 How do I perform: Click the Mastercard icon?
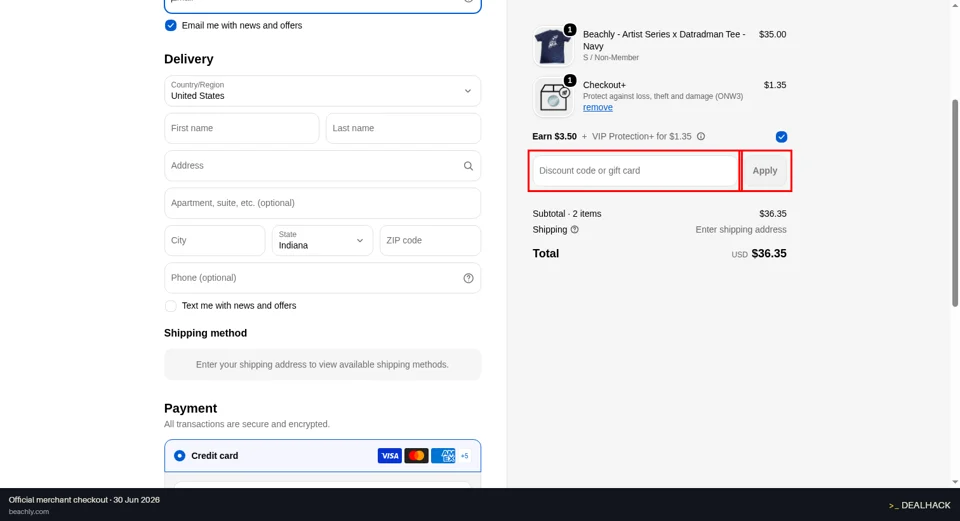(416, 455)
